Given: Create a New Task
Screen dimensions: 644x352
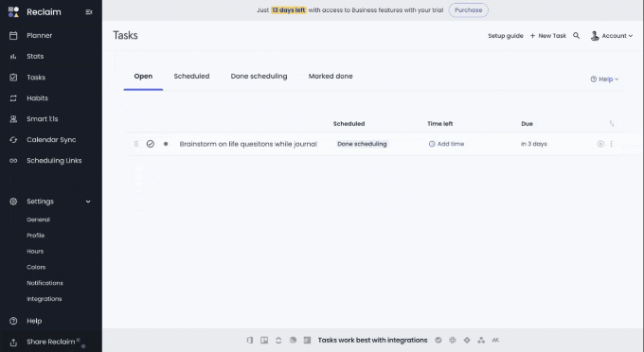Looking at the screenshot, I should click(x=548, y=36).
